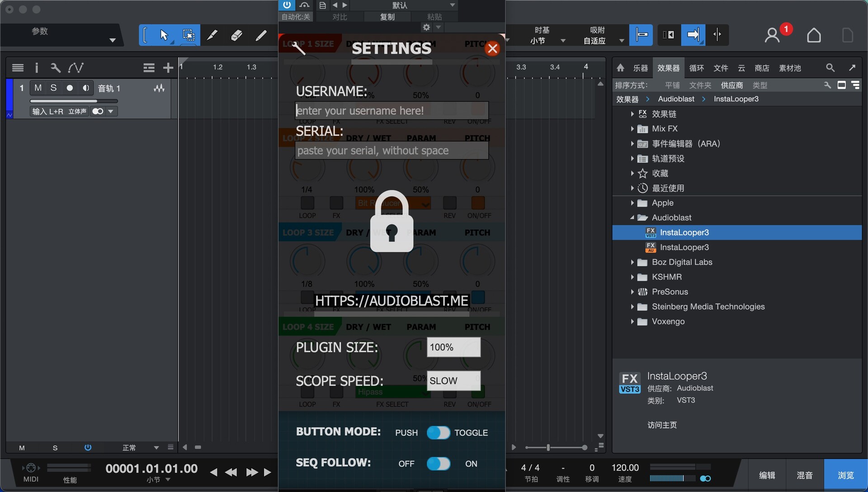Click the HTTPS://AUDIOBLAST.ME link
Viewport: 868px width, 492px height.
(x=391, y=300)
